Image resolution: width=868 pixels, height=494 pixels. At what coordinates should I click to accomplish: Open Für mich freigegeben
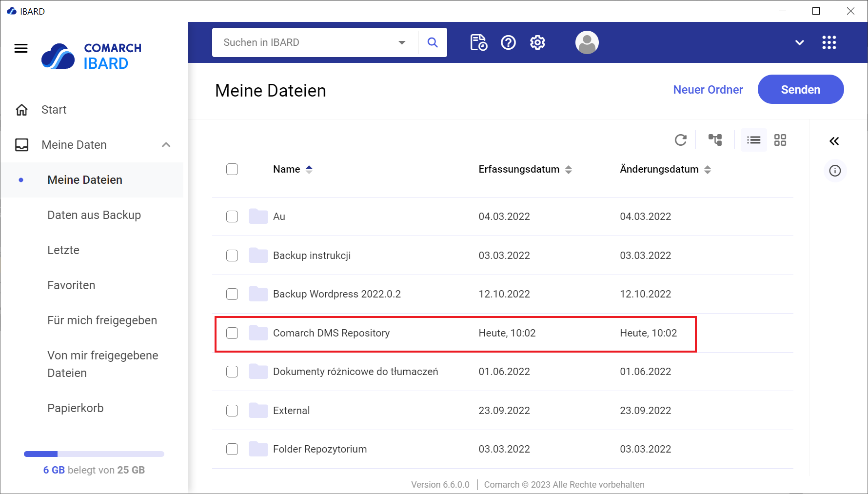coord(102,320)
